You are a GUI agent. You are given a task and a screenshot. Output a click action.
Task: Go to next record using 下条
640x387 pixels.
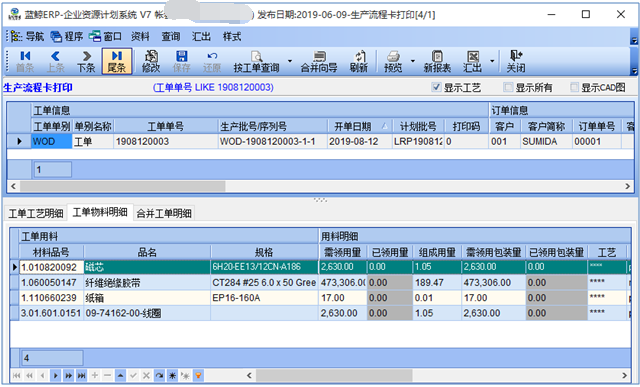point(86,61)
